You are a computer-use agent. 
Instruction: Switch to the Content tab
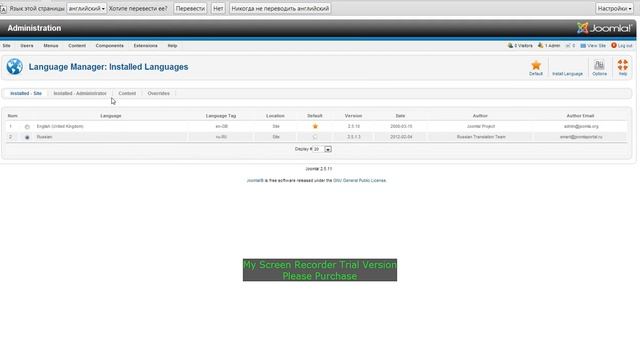coord(127,93)
